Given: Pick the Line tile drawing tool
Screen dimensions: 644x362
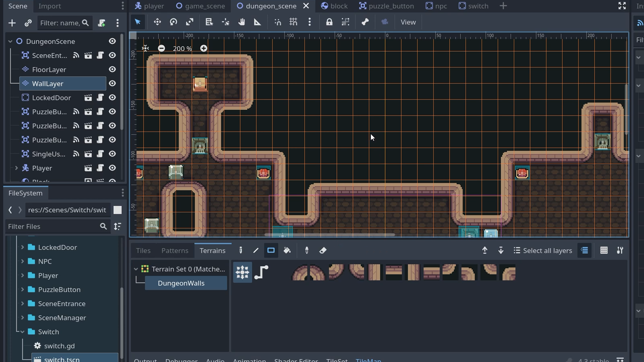Looking at the screenshot, I should click(x=255, y=250).
